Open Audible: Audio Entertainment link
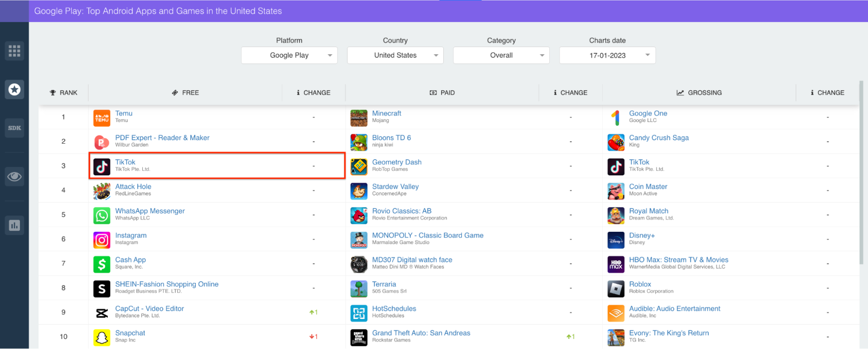Image resolution: width=868 pixels, height=349 pixels. (x=675, y=309)
